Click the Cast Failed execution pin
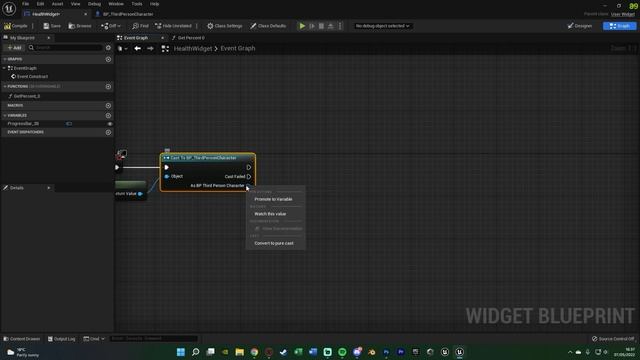The width and height of the screenshot is (640, 360). (x=249, y=176)
